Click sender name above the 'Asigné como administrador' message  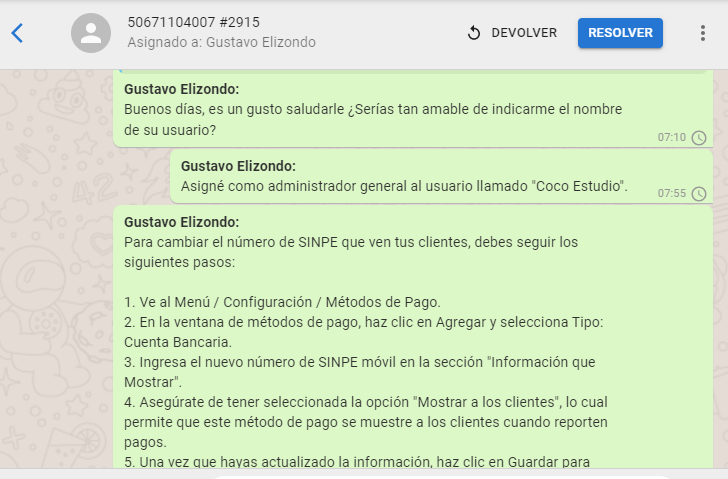coord(238,166)
